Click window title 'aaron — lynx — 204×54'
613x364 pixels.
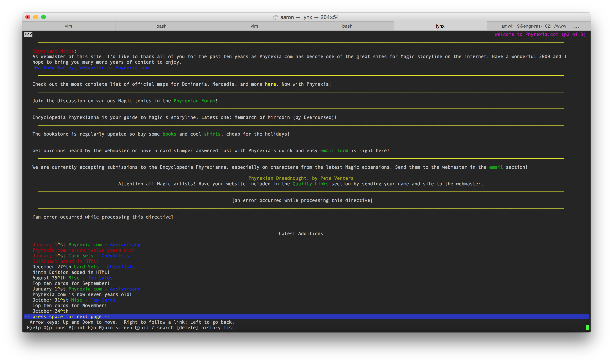(309, 17)
